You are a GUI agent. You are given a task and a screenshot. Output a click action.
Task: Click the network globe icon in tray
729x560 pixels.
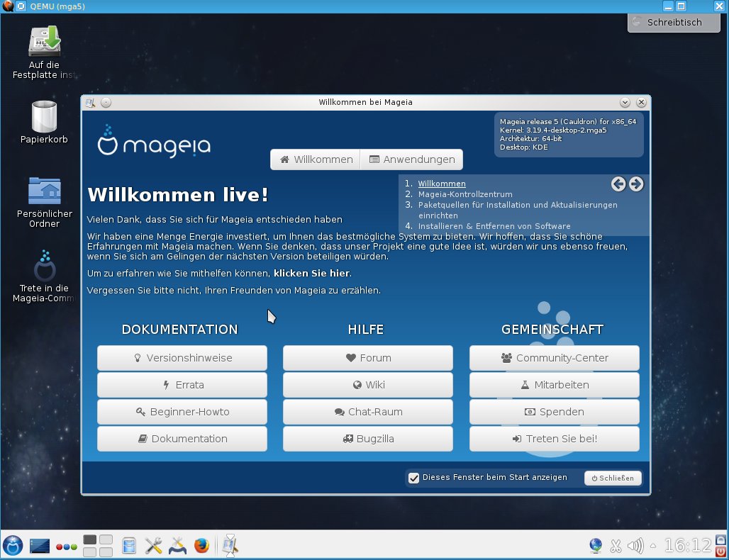pyautogui.click(x=596, y=545)
